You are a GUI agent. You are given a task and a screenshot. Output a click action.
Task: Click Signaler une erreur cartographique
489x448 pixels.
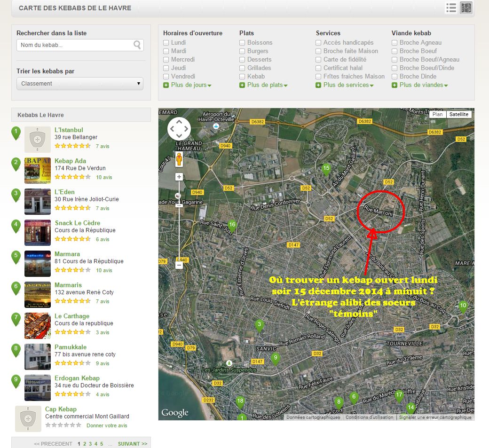coord(435,417)
